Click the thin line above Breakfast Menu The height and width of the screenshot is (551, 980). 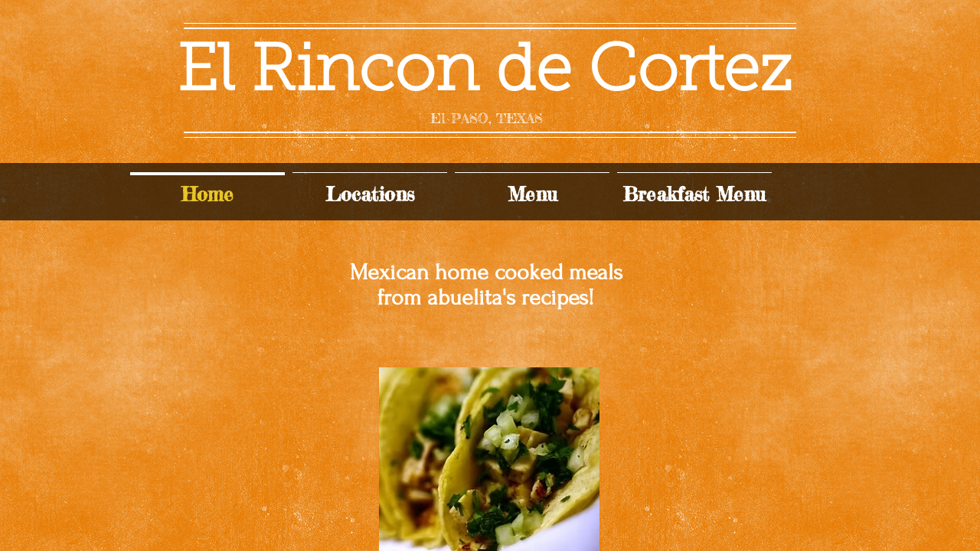[x=694, y=173]
